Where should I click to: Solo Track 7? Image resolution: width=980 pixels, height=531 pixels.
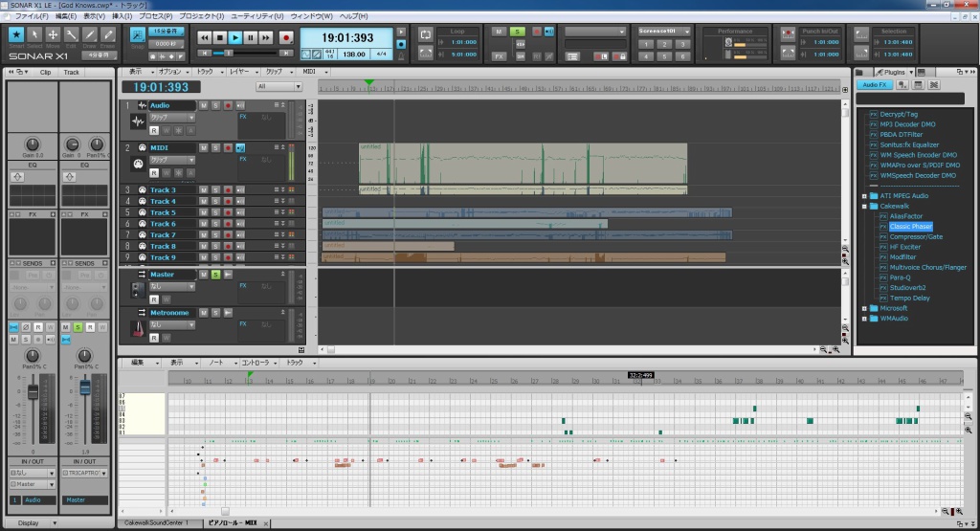(215, 235)
